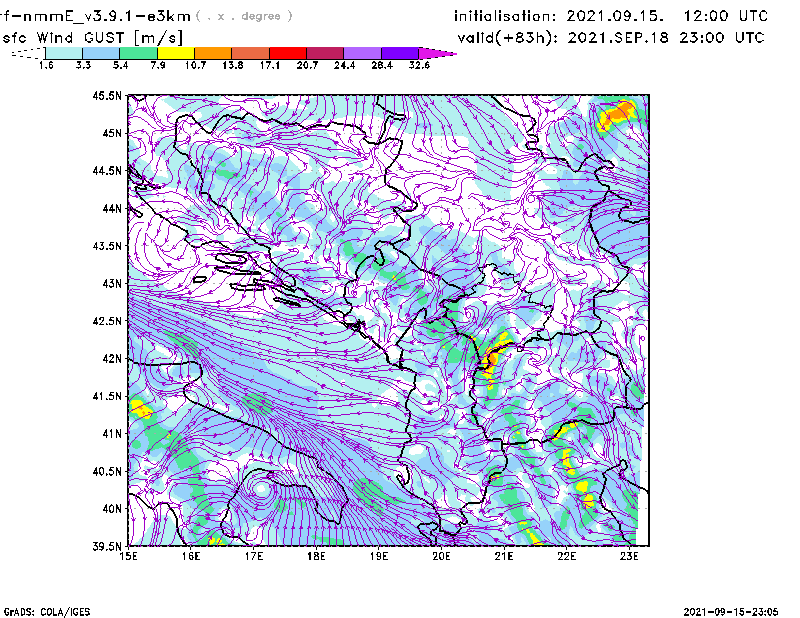
Task: Click the 40.5N latitude label
Action: coord(107,472)
